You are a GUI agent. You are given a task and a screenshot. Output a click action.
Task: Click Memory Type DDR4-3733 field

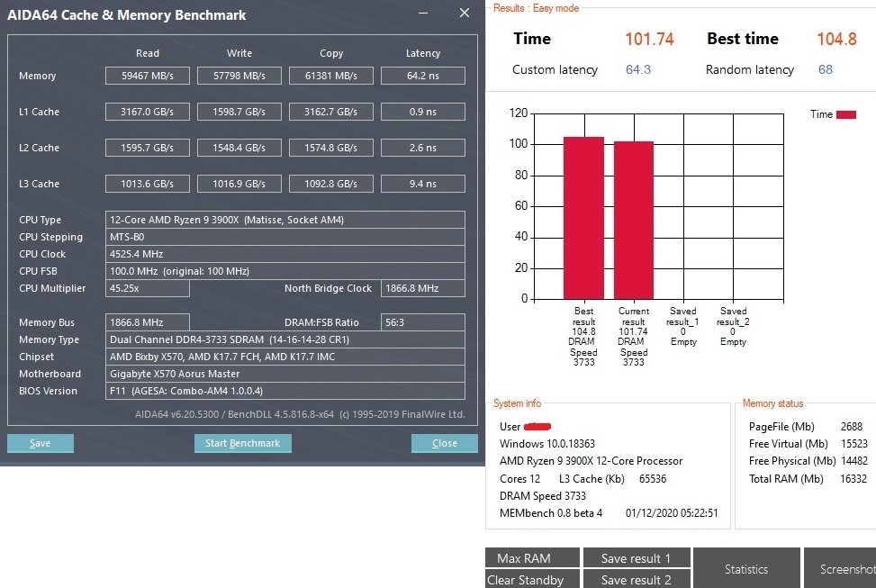click(x=284, y=339)
